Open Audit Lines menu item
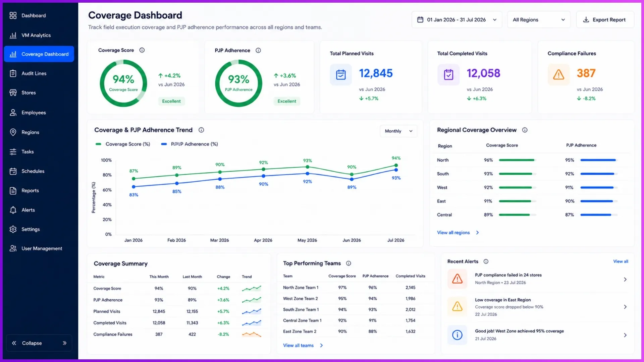This screenshot has width=644, height=362. (x=39, y=73)
